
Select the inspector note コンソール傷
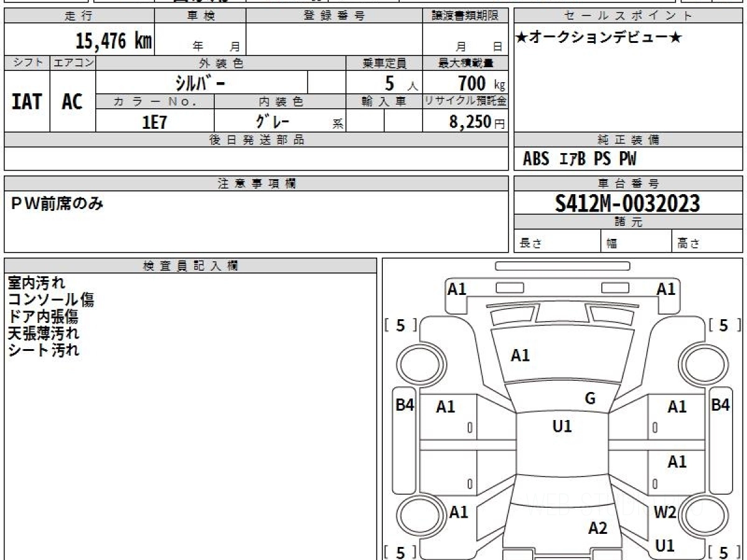tap(50, 300)
